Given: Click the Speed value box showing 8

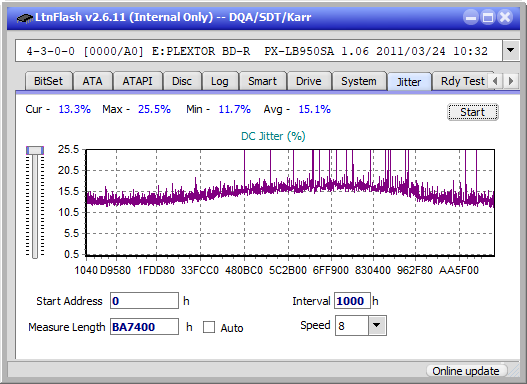Looking at the screenshot, I should coord(352,325).
